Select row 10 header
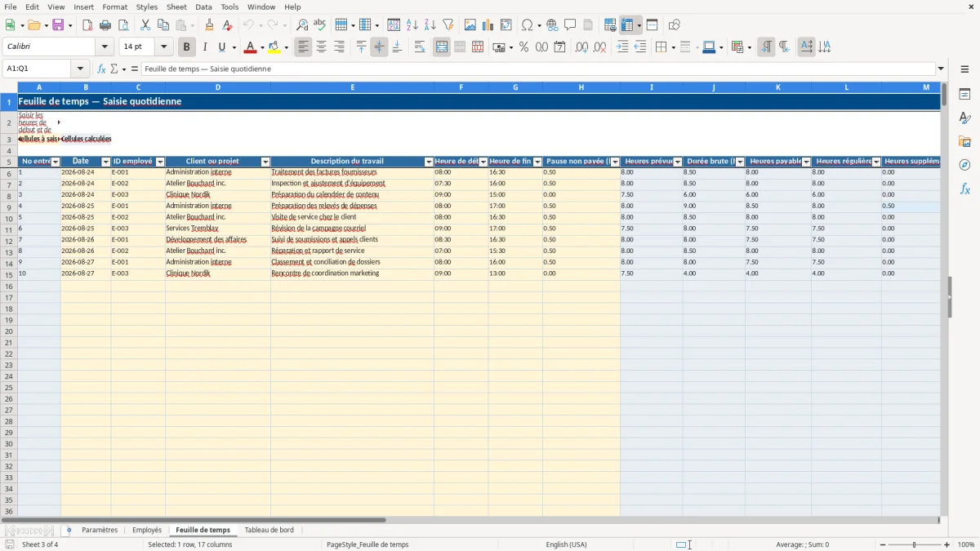The width and height of the screenshot is (980, 551). point(9,219)
